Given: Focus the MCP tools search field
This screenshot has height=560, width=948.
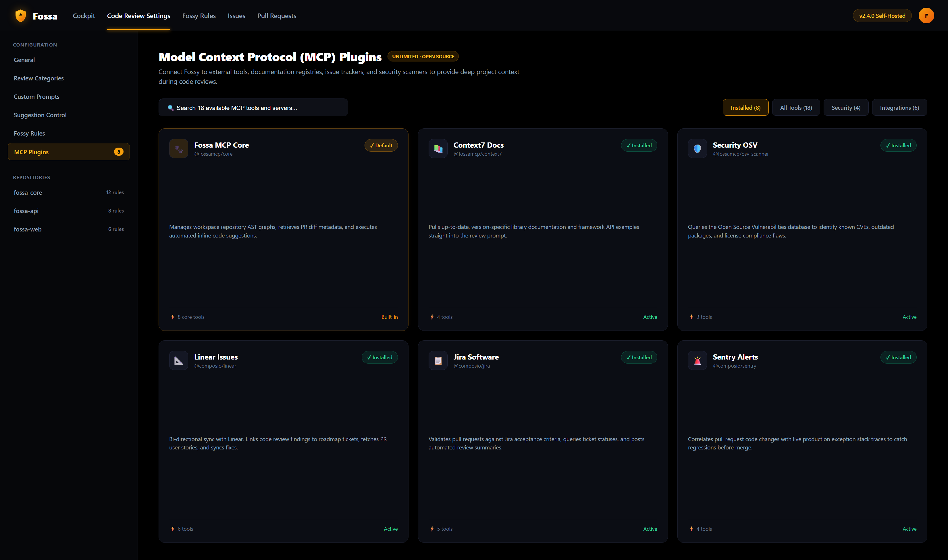Looking at the screenshot, I should point(253,107).
